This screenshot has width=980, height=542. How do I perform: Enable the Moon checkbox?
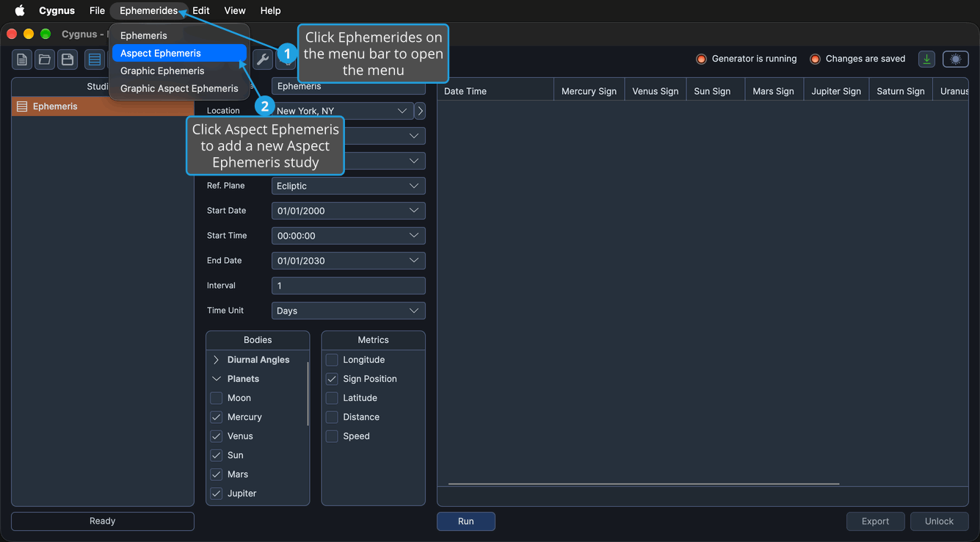pos(217,398)
